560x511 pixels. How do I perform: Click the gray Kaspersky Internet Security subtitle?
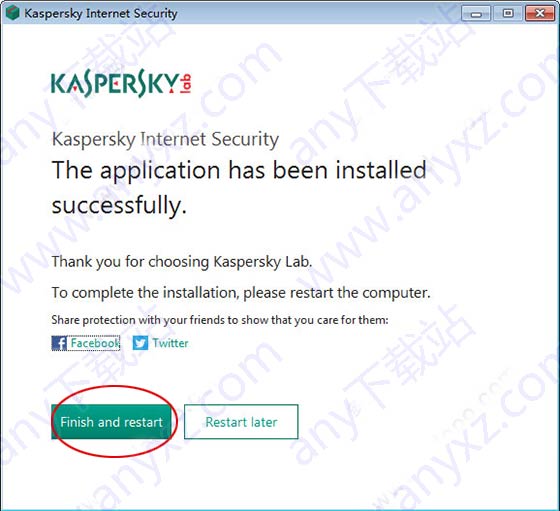click(165, 139)
